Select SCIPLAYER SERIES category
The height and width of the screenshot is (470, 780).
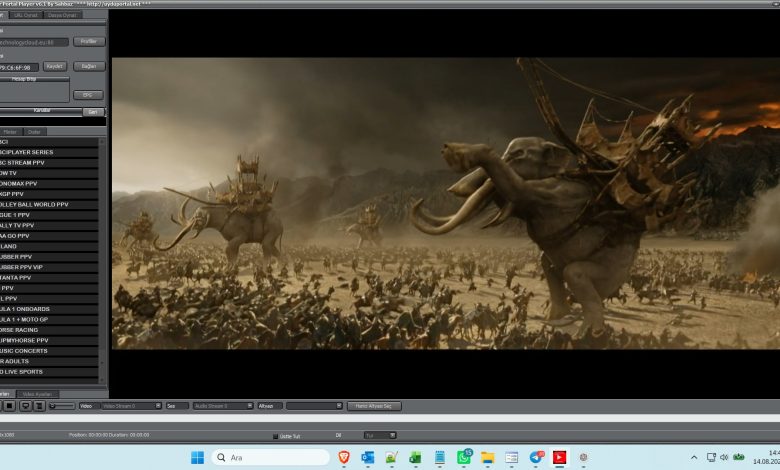[49, 152]
